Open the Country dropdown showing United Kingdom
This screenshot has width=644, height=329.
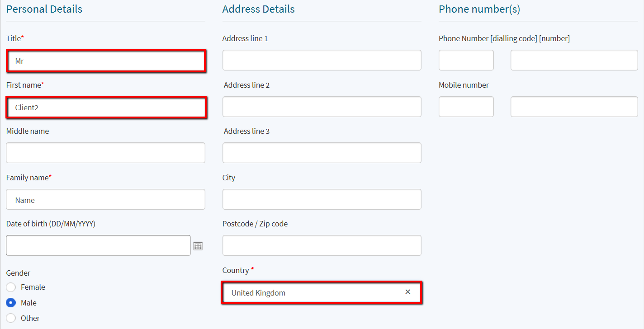pyautogui.click(x=322, y=293)
